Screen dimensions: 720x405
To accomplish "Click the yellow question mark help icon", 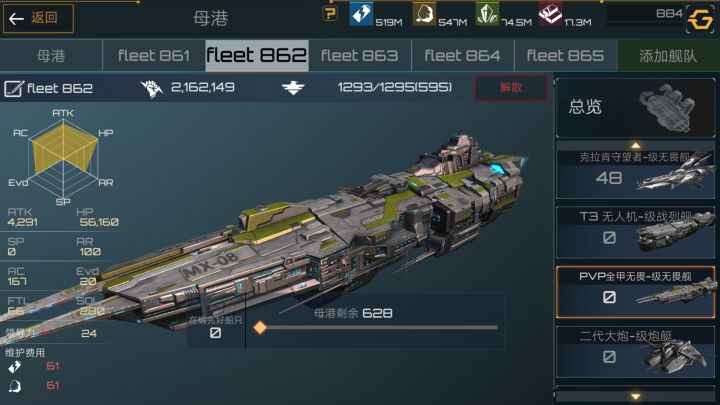I will 329,14.
